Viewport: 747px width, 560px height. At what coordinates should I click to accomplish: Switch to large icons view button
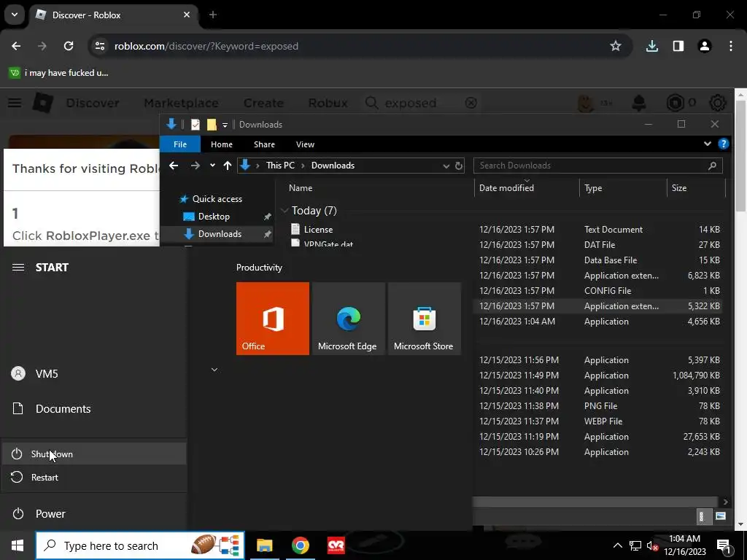click(x=721, y=516)
